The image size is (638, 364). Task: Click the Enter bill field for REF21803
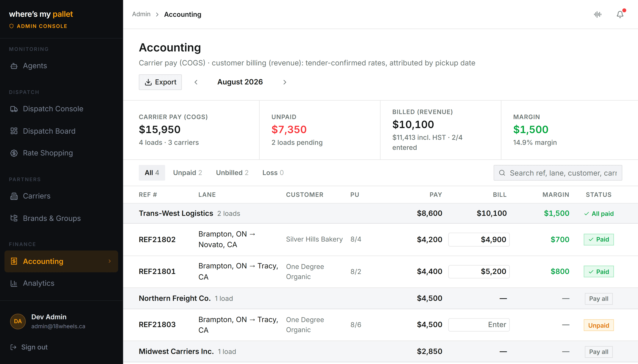tap(479, 325)
